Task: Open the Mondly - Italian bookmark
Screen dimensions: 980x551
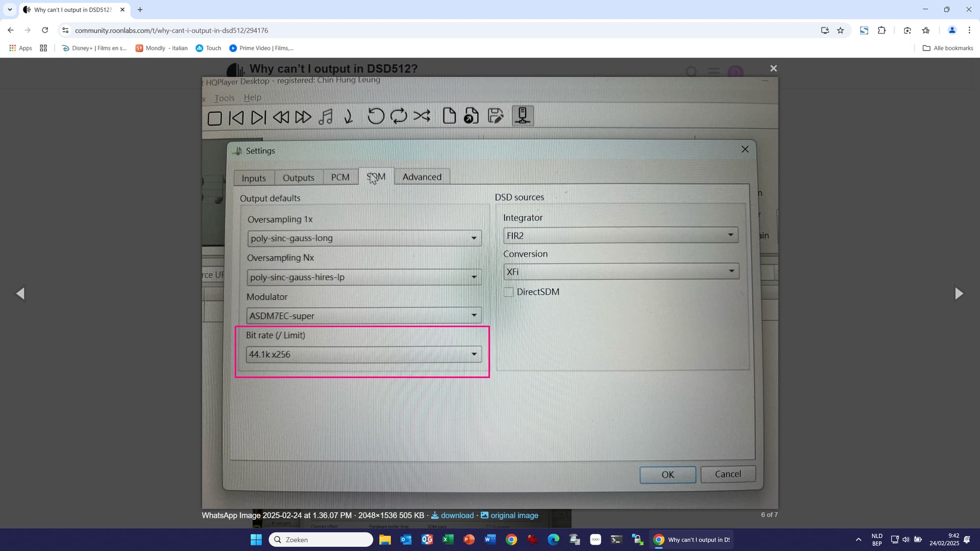Action: pyautogui.click(x=161, y=48)
